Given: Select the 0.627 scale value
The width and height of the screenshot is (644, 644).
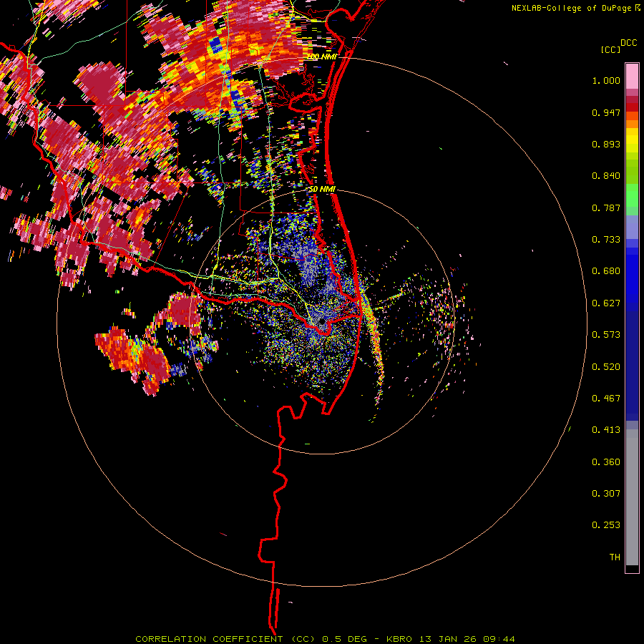Looking at the screenshot, I should pyautogui.click(x=606, y=303).
